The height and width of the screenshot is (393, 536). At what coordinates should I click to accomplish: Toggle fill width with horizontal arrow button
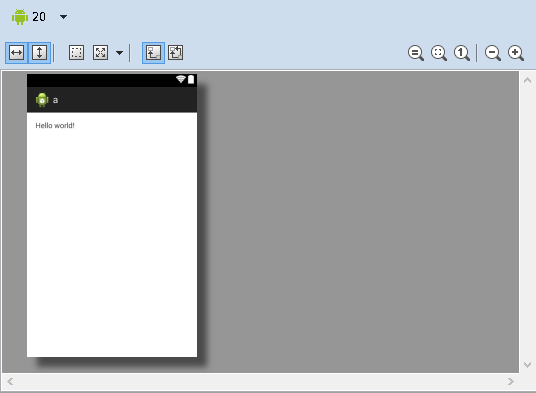point(16,53)
